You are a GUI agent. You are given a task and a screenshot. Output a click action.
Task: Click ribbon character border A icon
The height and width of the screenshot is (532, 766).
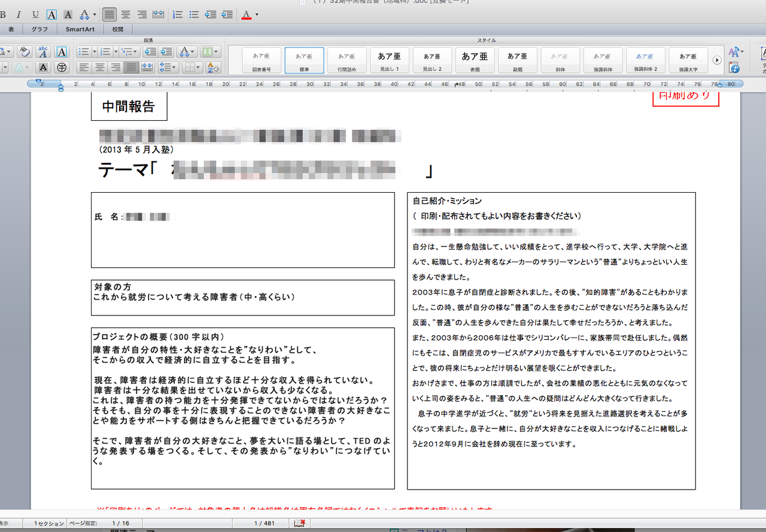click(x=62, y=52)
